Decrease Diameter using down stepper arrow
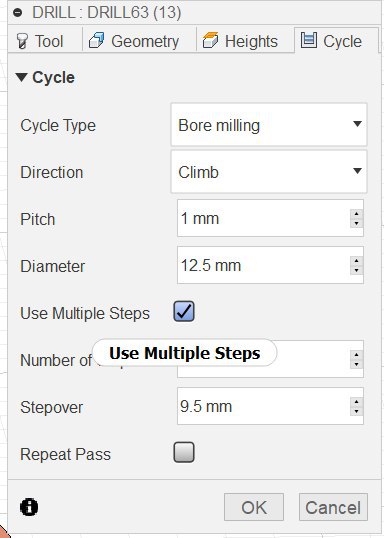This screenshot has height=538, width=384. click(357, 270)
